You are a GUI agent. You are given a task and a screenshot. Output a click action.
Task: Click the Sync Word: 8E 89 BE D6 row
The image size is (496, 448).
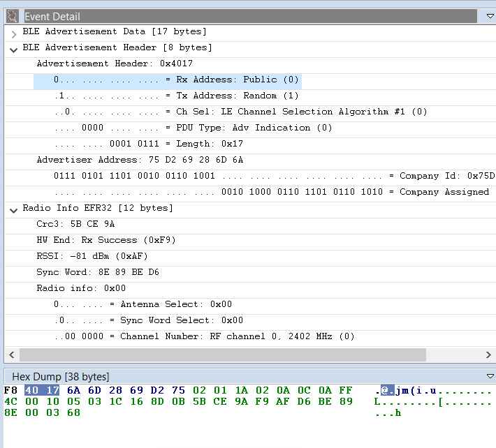[98, 272]
